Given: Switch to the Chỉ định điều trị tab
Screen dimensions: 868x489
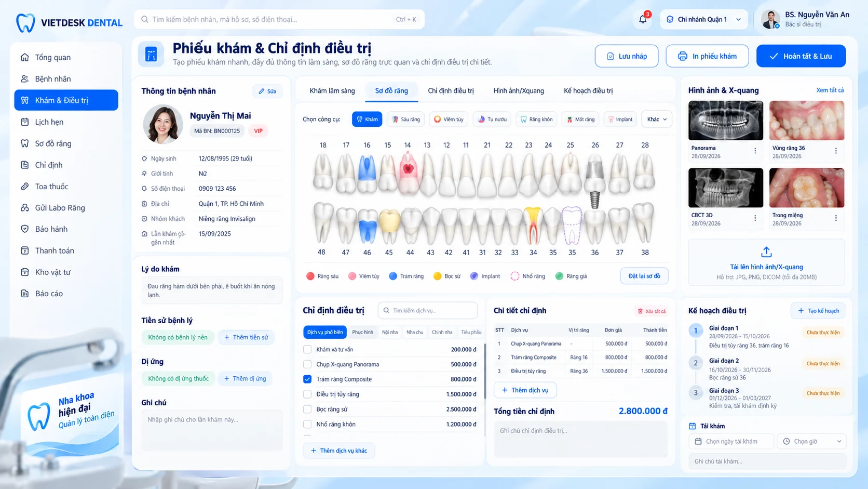Looking at the screenshot, I should click(451, 91).
